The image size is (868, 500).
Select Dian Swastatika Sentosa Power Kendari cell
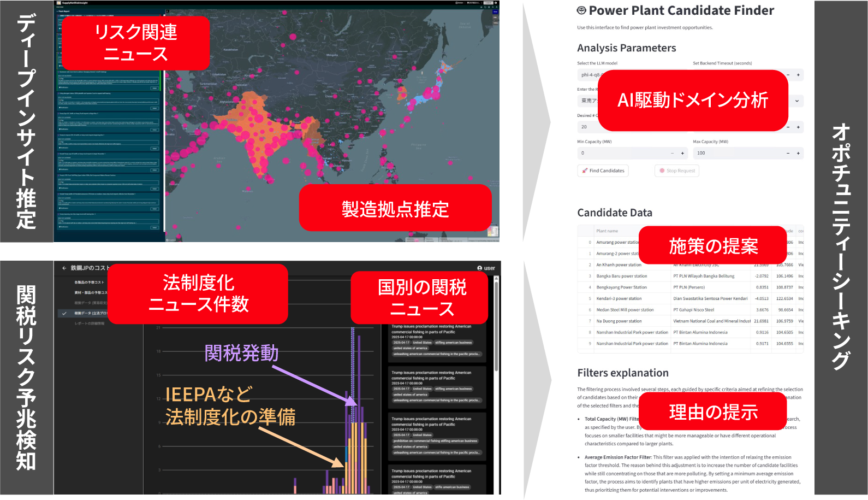point(711,298)
